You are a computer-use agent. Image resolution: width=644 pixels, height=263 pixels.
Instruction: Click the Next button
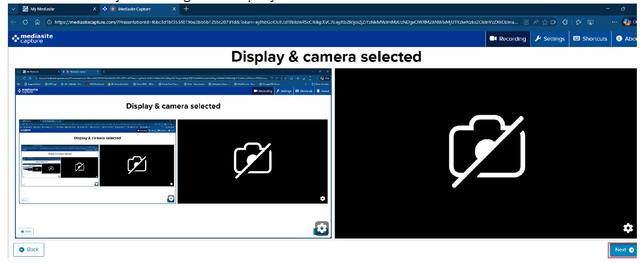tap(624, 250)
